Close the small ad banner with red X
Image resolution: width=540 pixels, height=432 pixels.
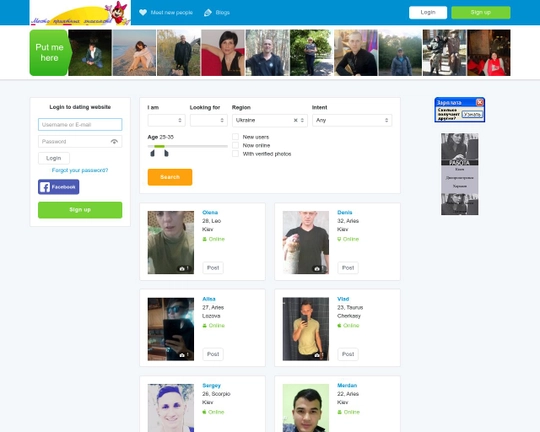click(x=479, y=102)
